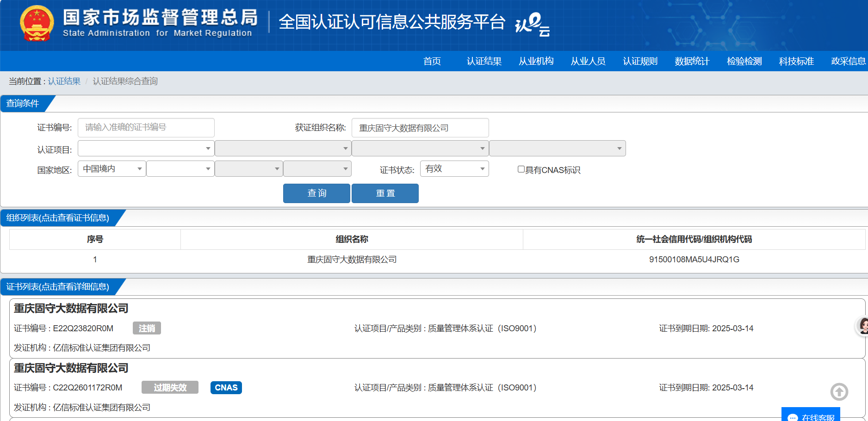Click the 查询 search button

click(x=316, y=193)
